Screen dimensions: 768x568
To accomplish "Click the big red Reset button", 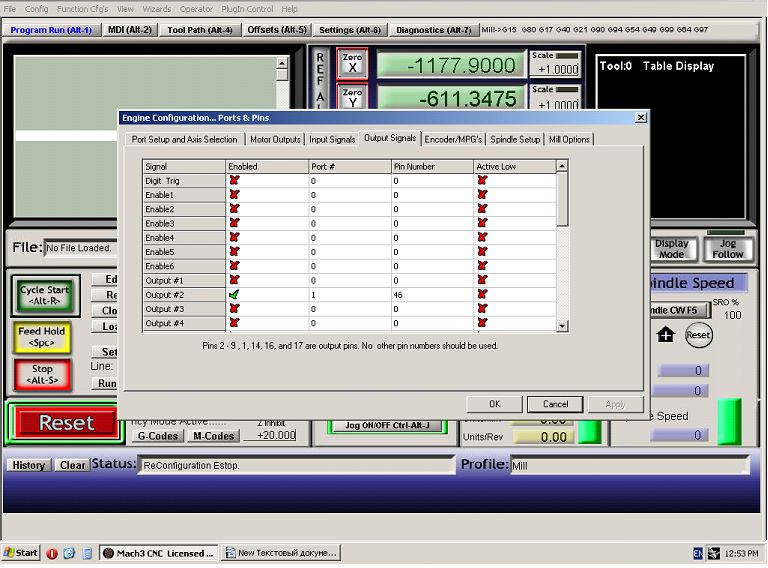I will [x=67, y=423].
